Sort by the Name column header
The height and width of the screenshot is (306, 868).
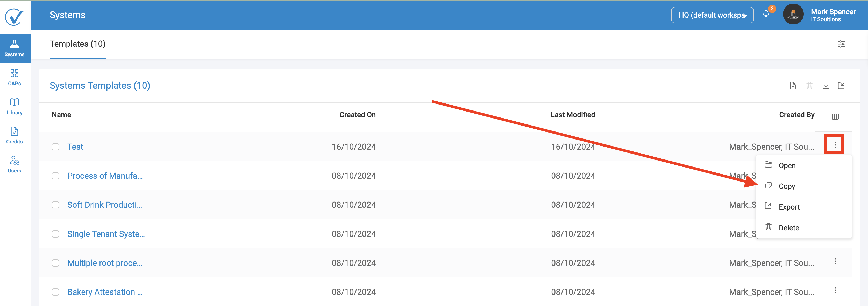coord(61,115)
